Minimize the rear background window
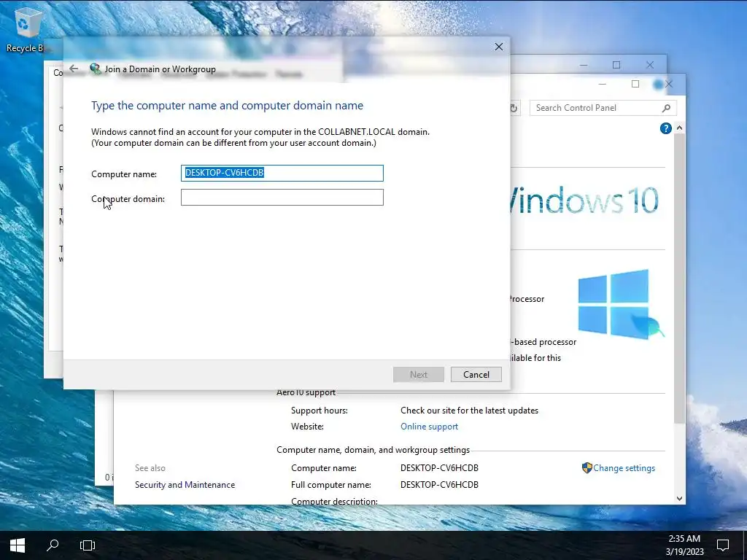Viewport: 747px width, 560px height. [584, 65]
